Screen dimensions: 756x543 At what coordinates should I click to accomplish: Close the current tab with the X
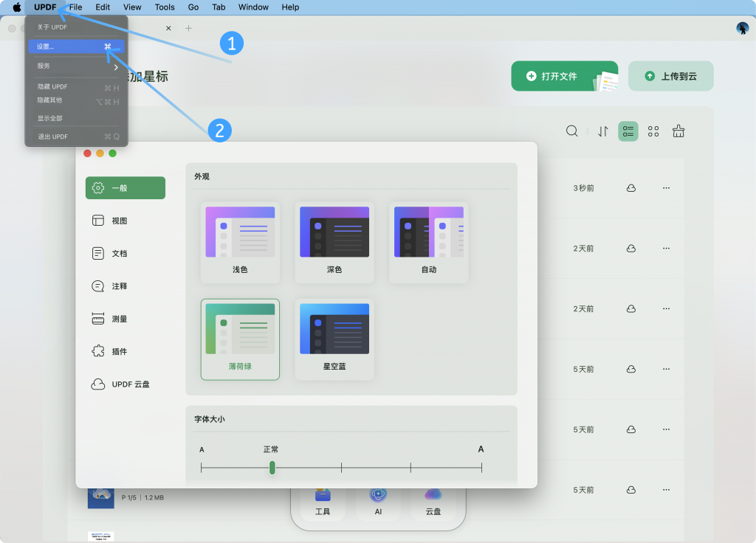(168, 29)
